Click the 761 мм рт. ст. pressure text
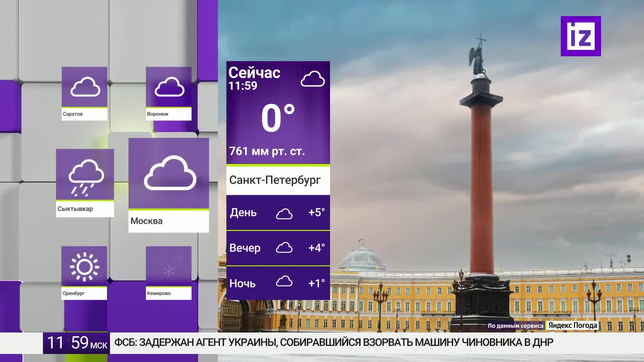Screen dimensions: 644x362 pos(267,152)
